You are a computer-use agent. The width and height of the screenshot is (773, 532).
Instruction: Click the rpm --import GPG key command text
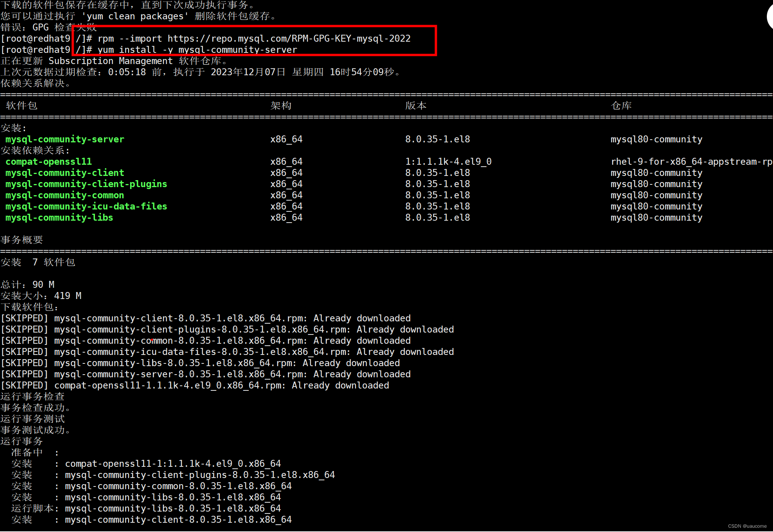pos(254,39)
